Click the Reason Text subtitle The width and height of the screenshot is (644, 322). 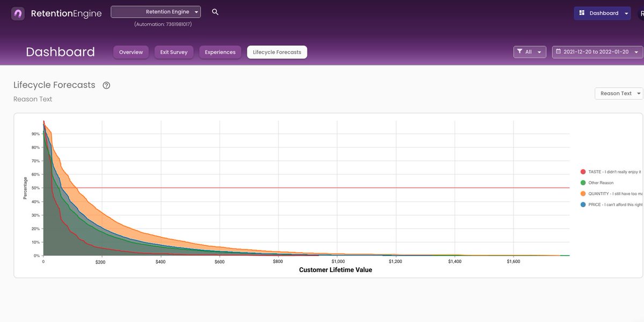(x=33, y=99)
